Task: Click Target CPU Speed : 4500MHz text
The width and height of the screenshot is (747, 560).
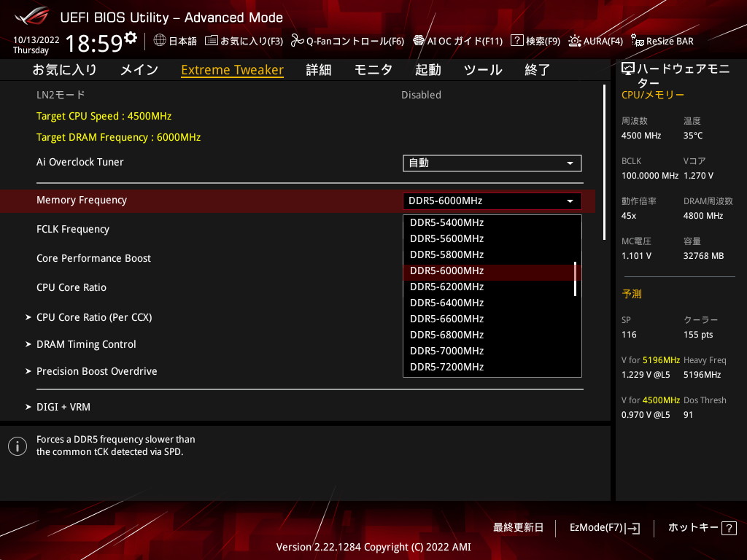Action: (x=104, y=116)
